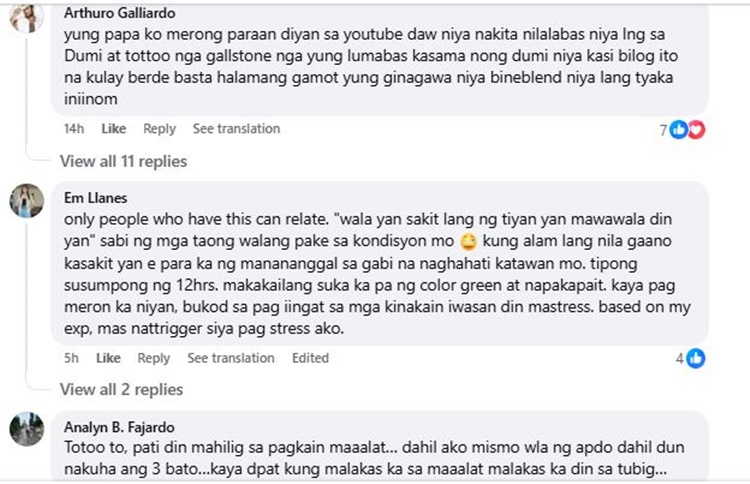This screenshot has width=750, height=484.
Task: See translation of Em Llanes' comment
Action: pyautogui.click(x=230, y=358)
